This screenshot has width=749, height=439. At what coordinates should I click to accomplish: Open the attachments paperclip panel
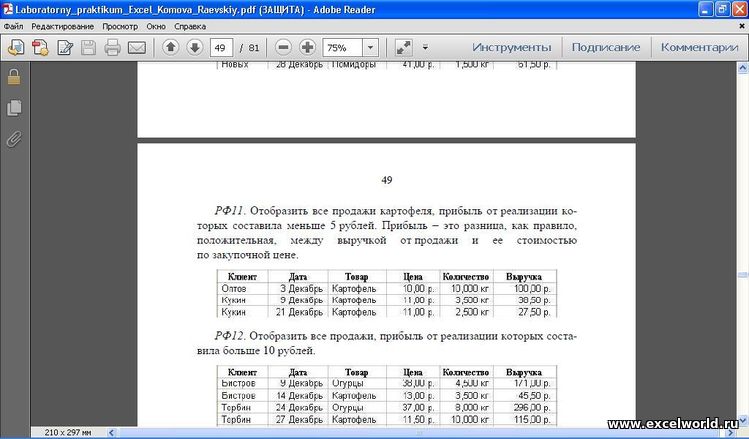pos(14,139)
